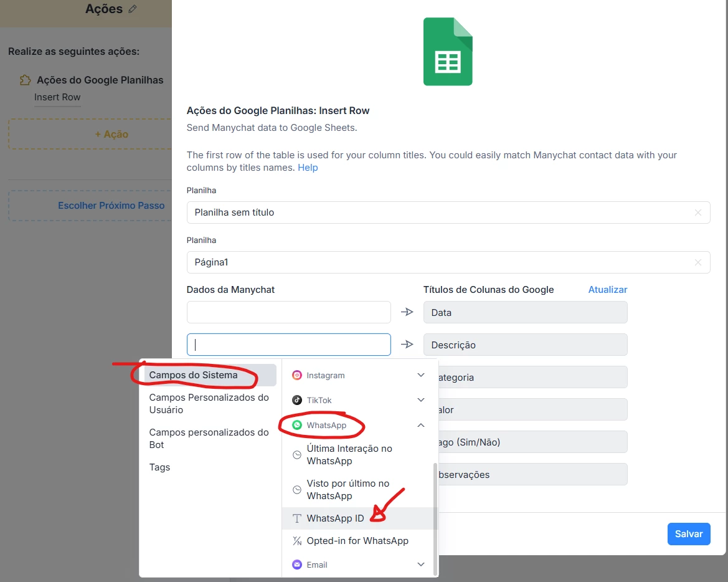The image size is (728, 582).
Task: Click the Atualizar link
Action: (x=607, y=289)
